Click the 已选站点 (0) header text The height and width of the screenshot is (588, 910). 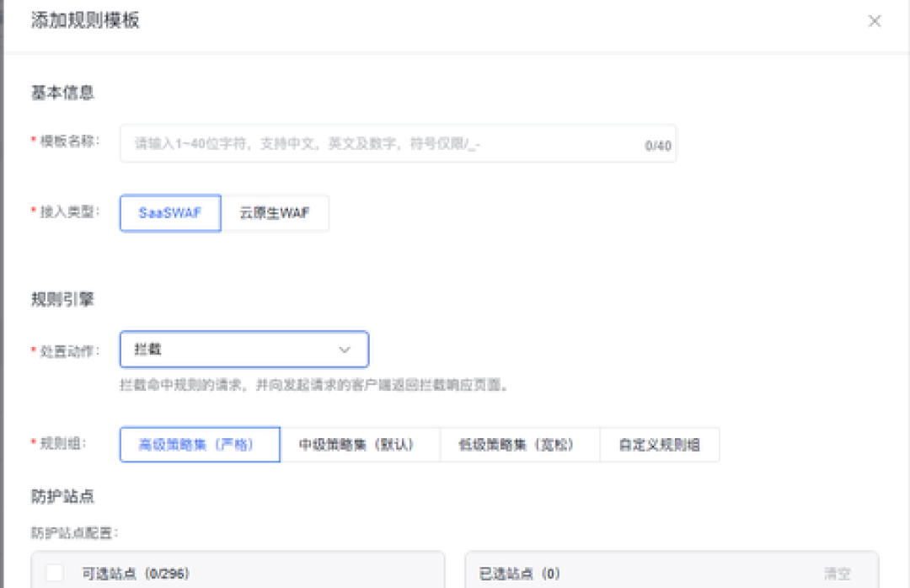[x=519, y=574]
